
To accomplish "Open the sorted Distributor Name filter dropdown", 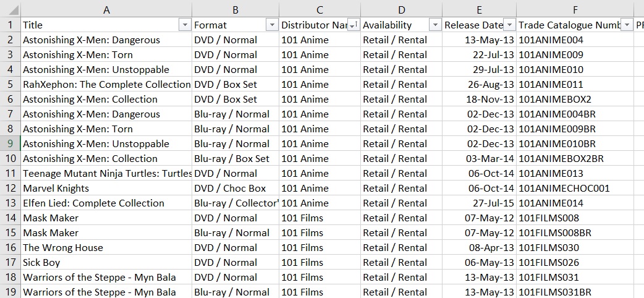I will point(354,25).
